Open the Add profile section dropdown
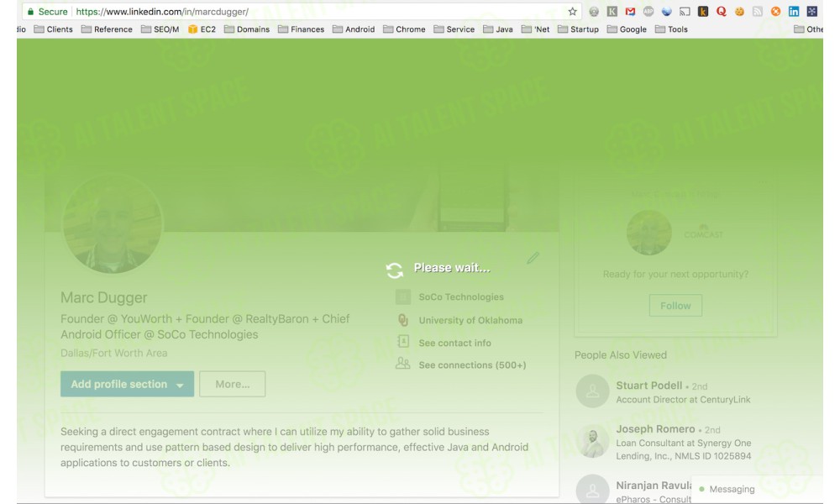Viewport: 840px width, 504px height. [127, 384]
